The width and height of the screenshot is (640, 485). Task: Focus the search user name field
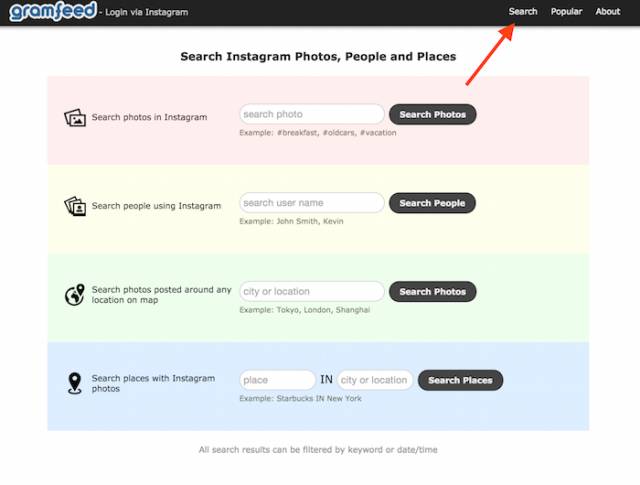coord(312,203)
